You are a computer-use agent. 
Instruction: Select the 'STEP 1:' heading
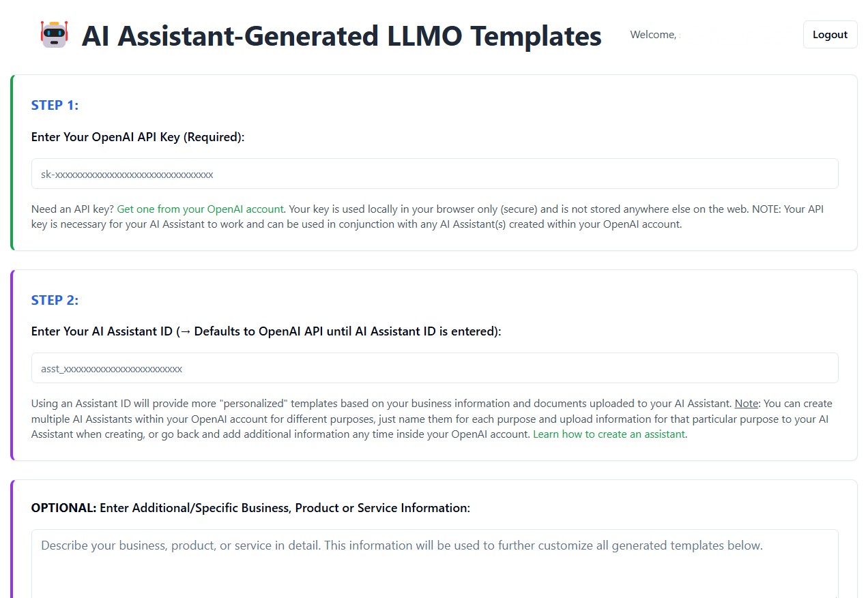[55, 105]
